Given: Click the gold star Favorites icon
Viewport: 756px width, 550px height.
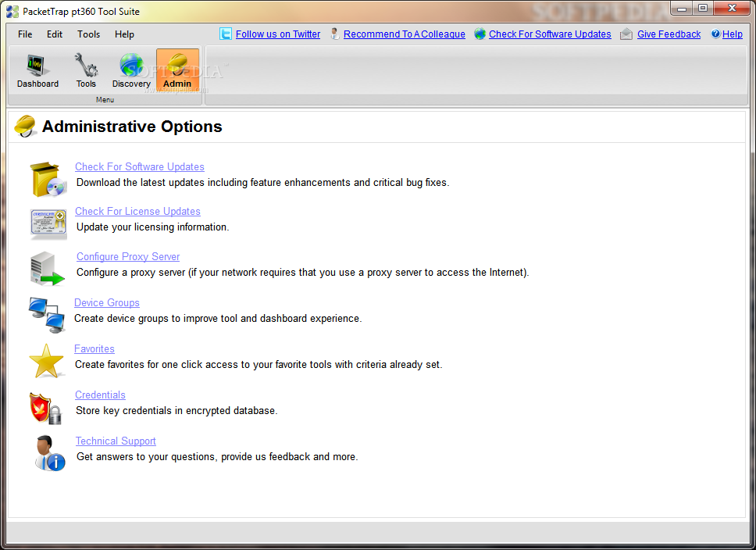Looking at the screenshot, I should coord(46,361).
